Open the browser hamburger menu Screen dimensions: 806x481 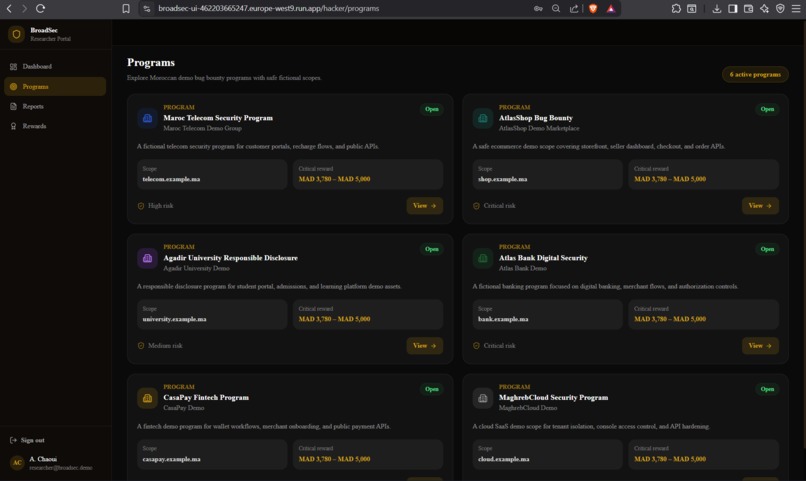[x=796, y=8]
